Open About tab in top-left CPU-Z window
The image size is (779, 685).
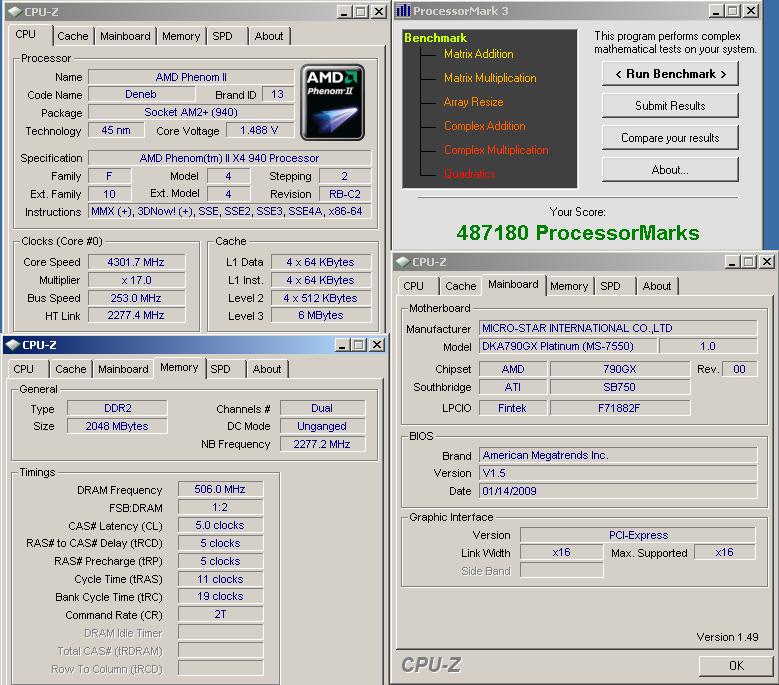coord(269,36)
